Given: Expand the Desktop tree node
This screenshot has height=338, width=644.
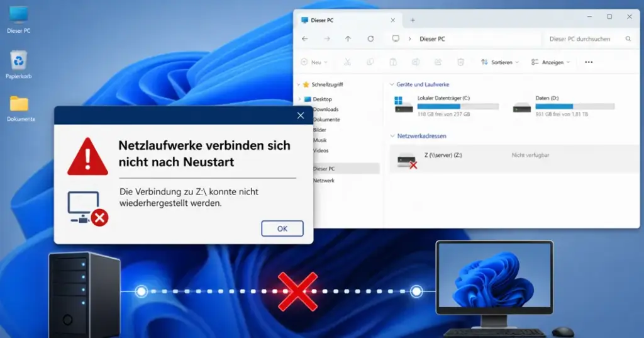Looking at the screenshot, I should [x=300, y=99].
